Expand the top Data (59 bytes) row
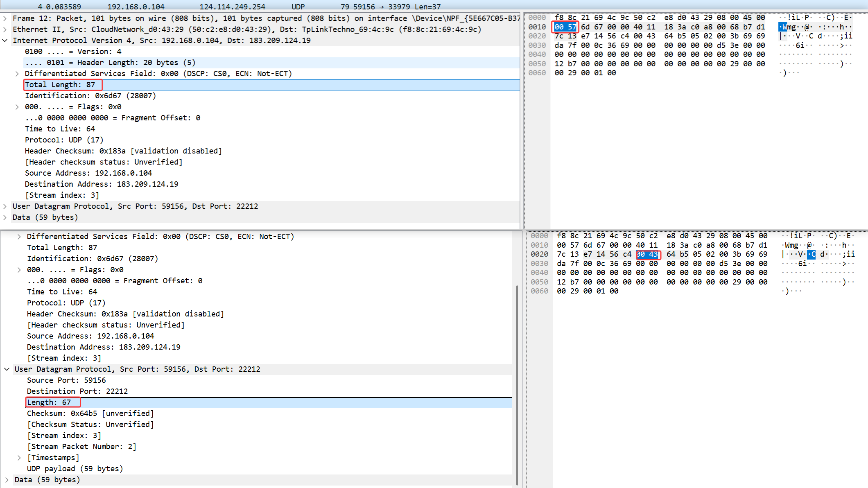Screen dimensions: 868x488 pyautogui.click(x=5, y=217)
